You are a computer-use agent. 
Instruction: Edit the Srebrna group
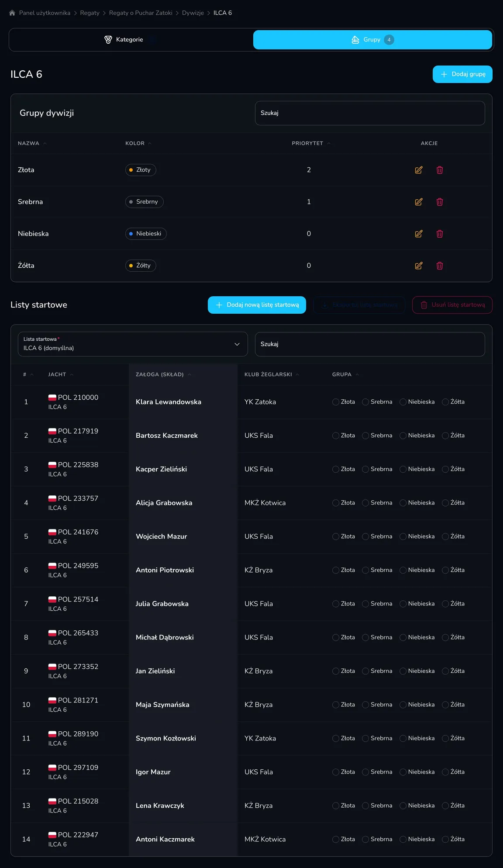coord(418,202)
